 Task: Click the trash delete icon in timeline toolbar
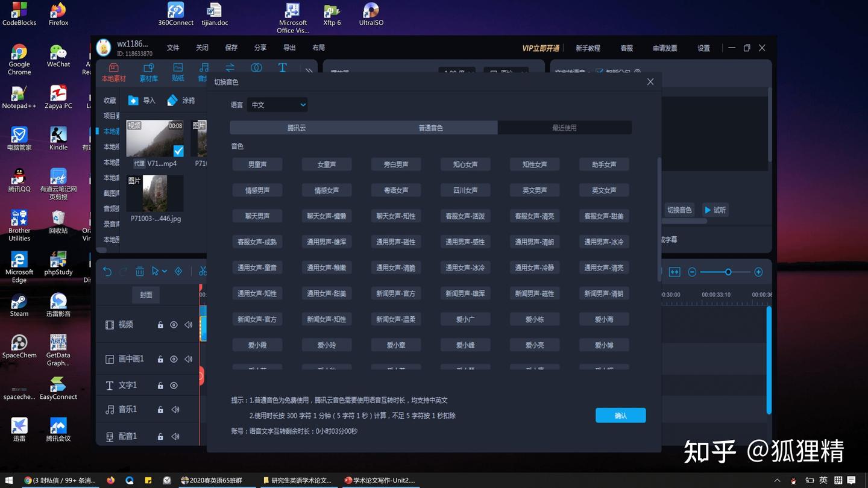(139, 272)
